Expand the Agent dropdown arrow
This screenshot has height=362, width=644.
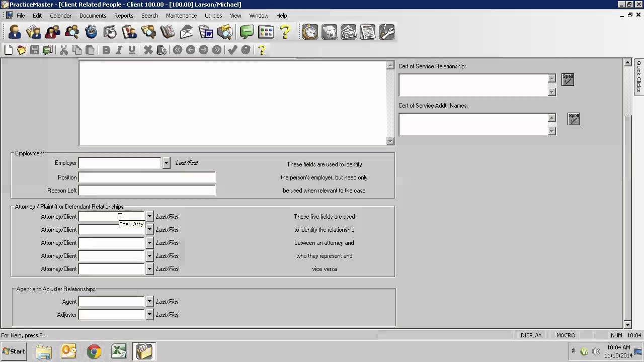click(149, 302)
